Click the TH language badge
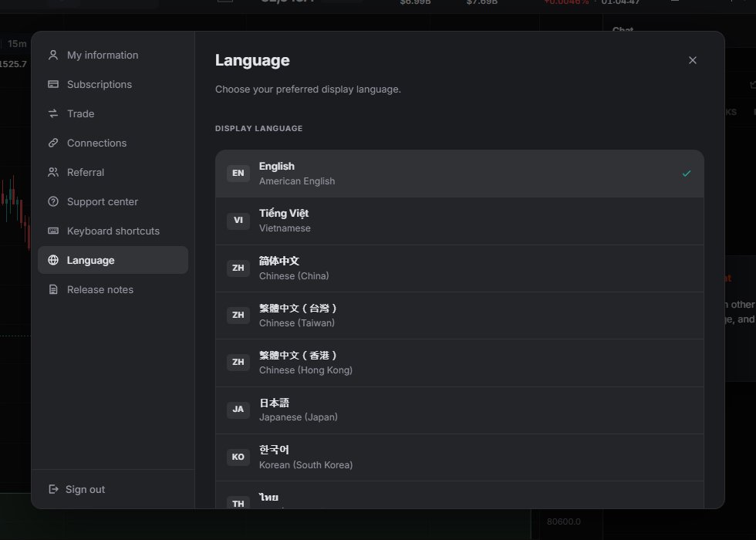 pyautogui.click(x=238, y=503)
